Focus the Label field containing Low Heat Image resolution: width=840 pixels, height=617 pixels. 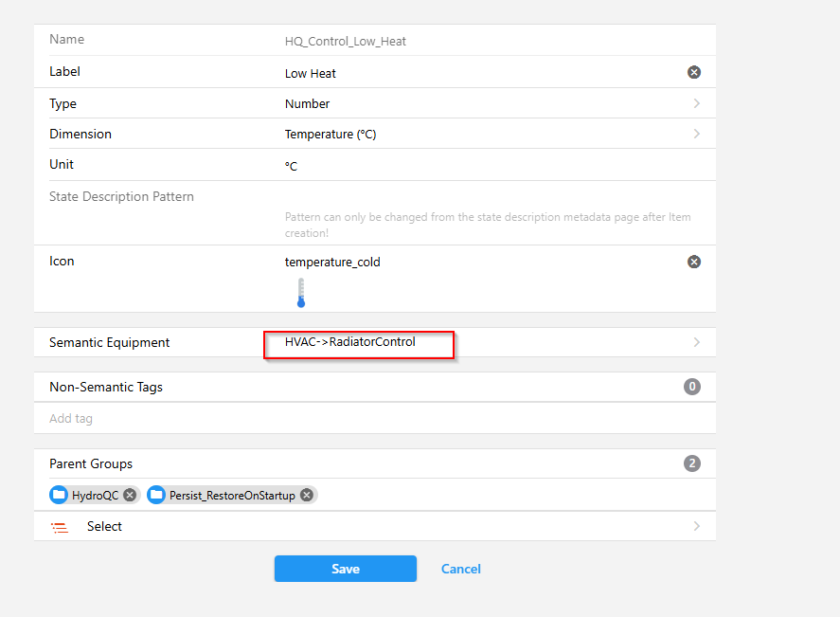[474, 73]
